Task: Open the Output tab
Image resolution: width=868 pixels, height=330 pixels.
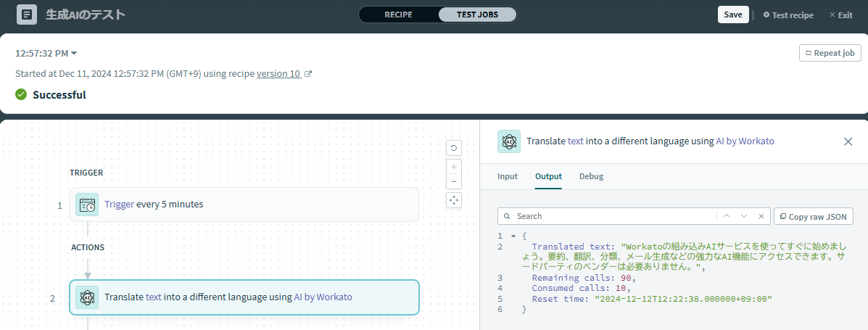Action: (549, 176)
